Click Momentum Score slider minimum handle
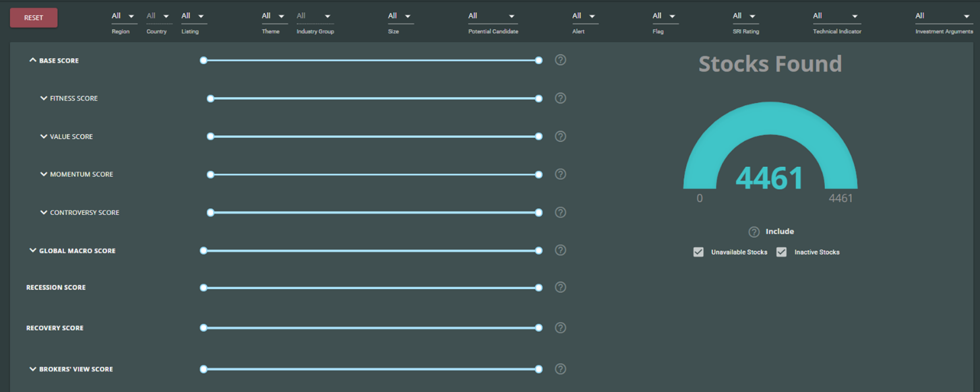The width and height of the screenshot is (980, 392). tap(210, 174)
